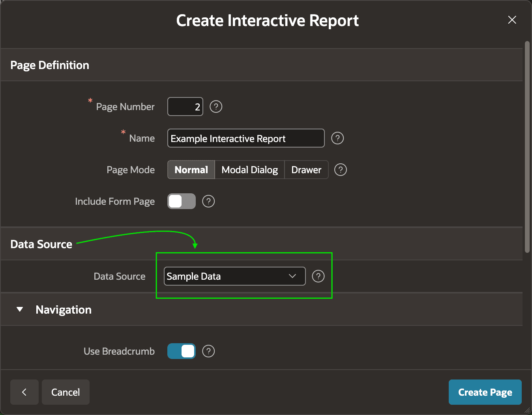Image resolution: width=532 pixels, height=415 pixels.
Task: Edit the Page Number input
Action: [x=185, y=107]
